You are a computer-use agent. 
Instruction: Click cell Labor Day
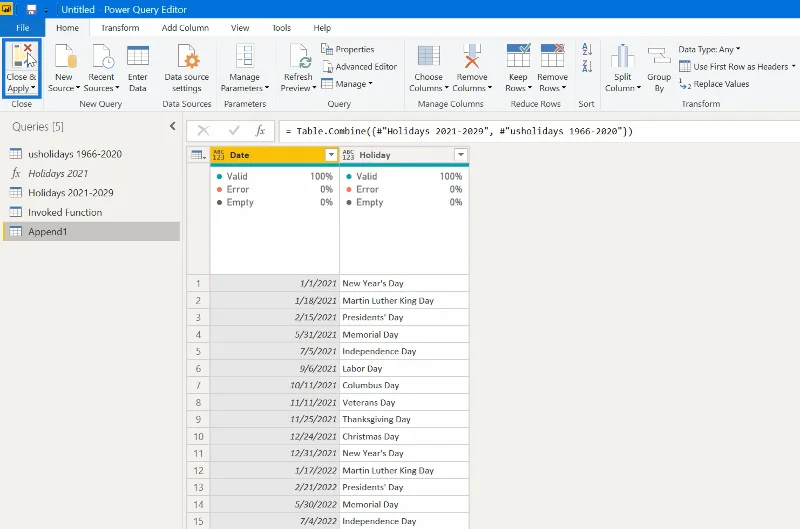pyautogui.click(x=404, y=368)
